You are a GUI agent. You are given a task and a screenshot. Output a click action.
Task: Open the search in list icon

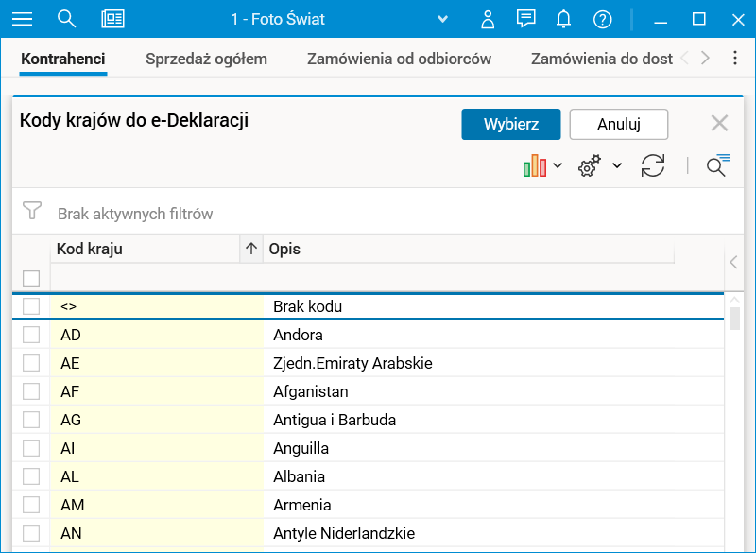(717, 166)
